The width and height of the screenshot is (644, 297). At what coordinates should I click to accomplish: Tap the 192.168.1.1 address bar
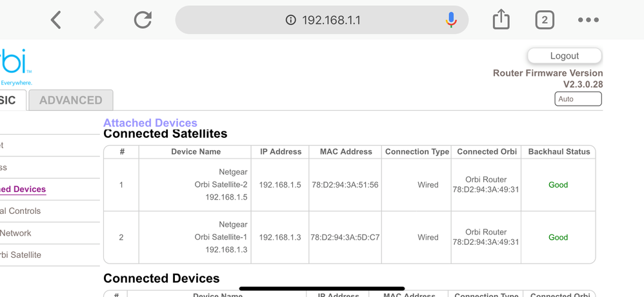321,20
